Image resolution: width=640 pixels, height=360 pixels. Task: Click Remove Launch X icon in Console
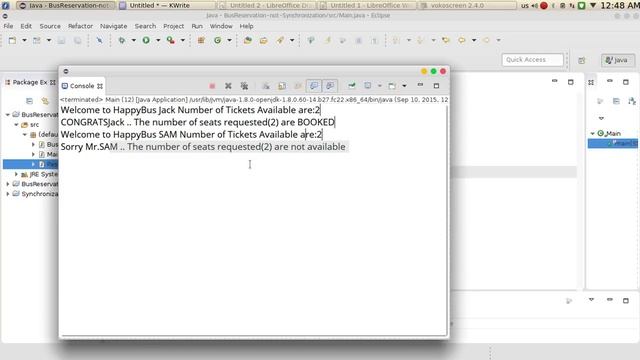228,86
